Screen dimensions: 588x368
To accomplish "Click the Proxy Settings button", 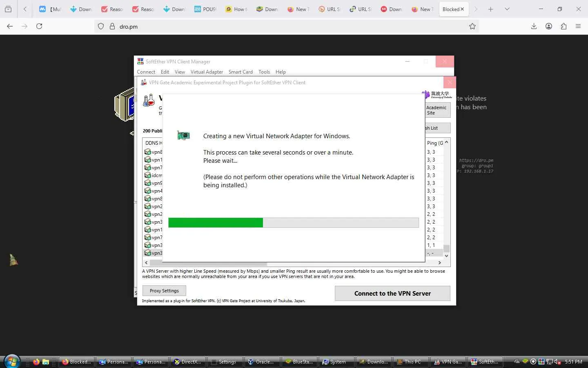I will point(164,291).
